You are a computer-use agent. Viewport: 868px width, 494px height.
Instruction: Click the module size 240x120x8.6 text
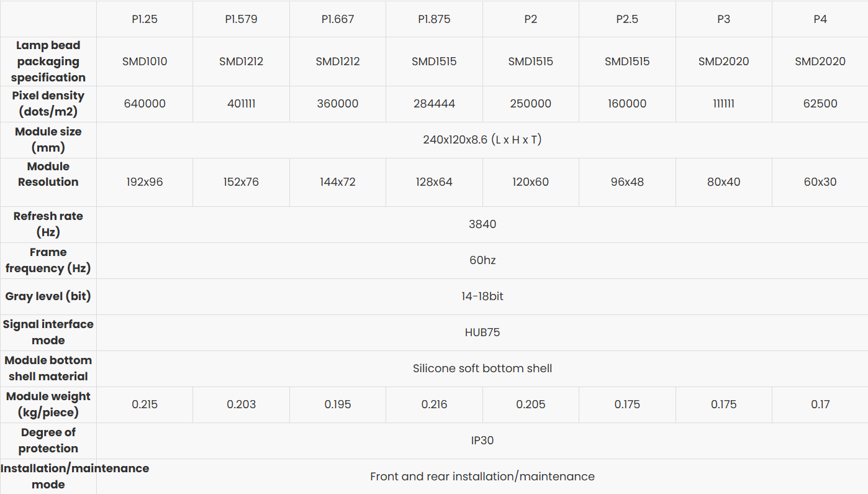coord(482,140)
